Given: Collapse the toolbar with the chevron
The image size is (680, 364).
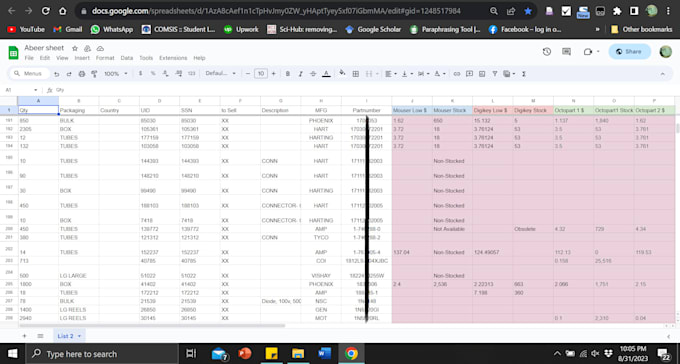Looking at the screenshot, I should (x=662, y=74).
